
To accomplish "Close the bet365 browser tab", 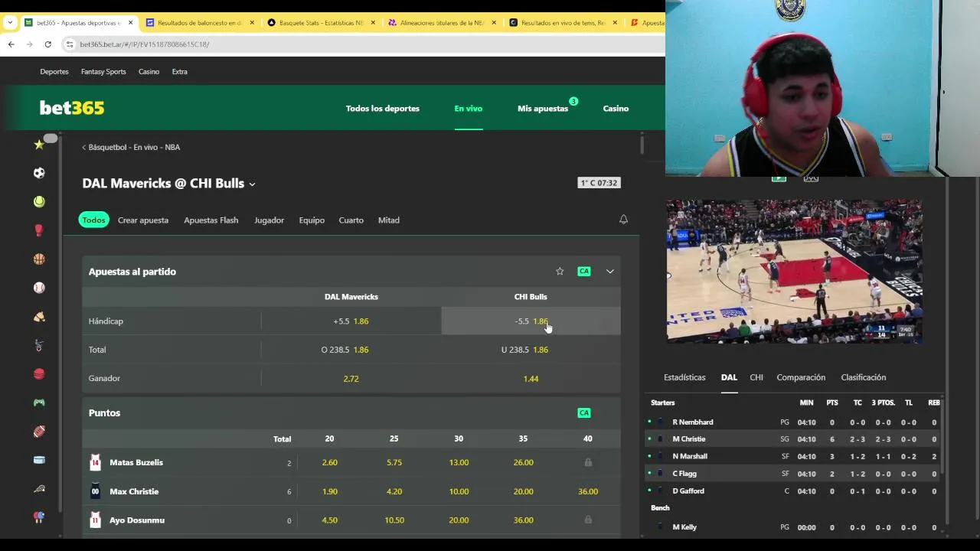I will (130, 23).
